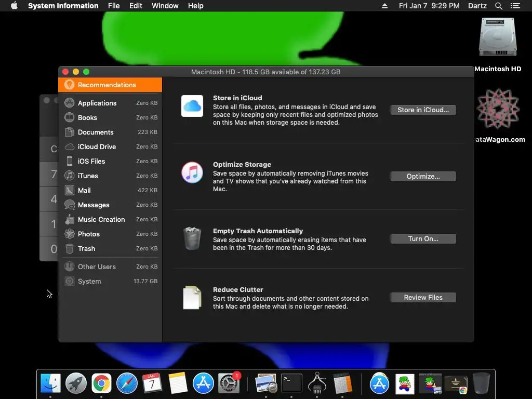This screenshot has width=532, height=399.
Task: Open Safari from the dock
Action: [127, 383]
